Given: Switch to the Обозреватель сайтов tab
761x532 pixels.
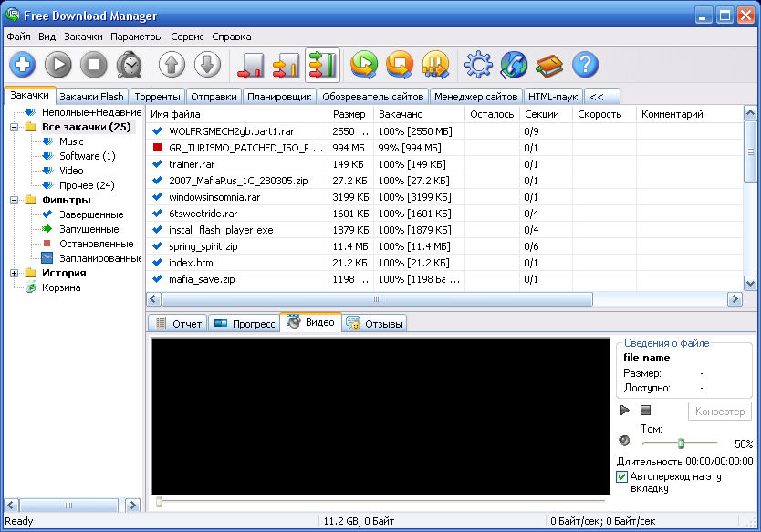Looking at the screenshot, I should click(x=372, y=97).
